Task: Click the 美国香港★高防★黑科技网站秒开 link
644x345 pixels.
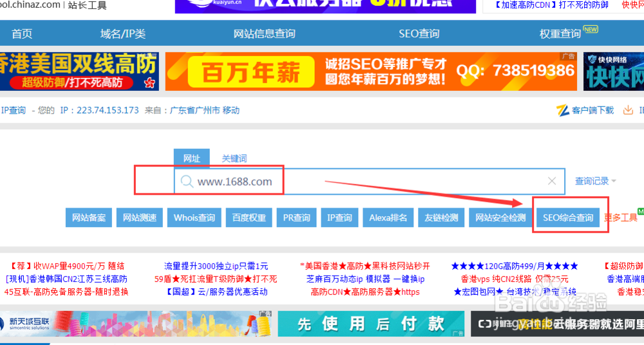Action: pos(365,266)
